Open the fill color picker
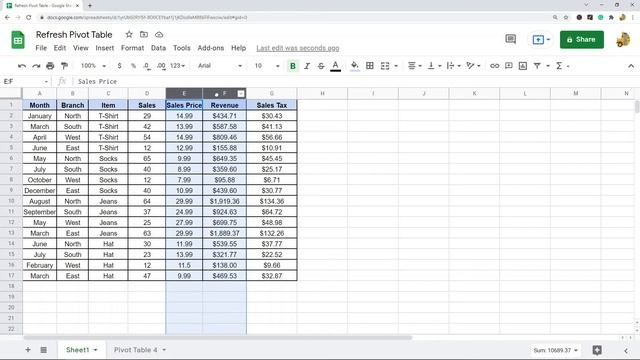Image resolution: width=640 pixels, height=360 pixels. click(x=355, y=66)
